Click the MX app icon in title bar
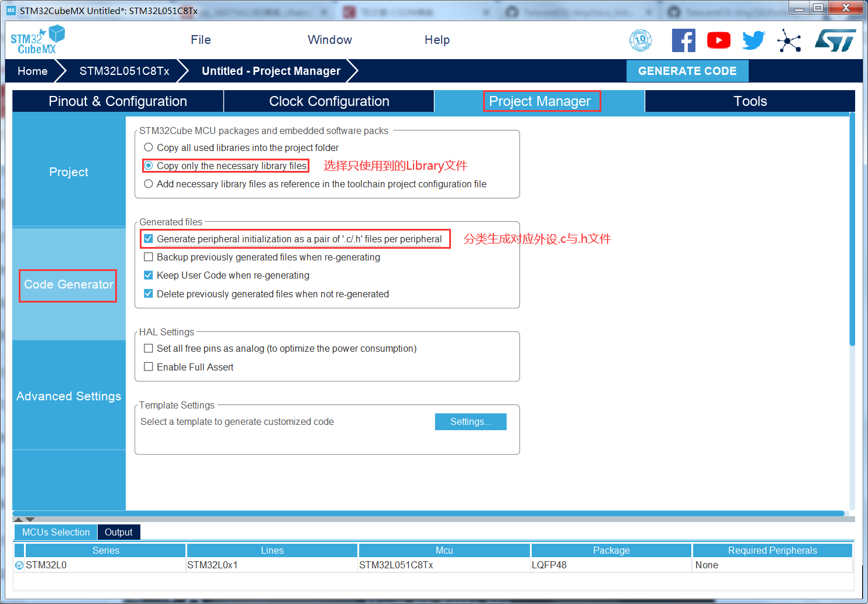Image resolution: width=868 pixels, height=604 pixels. coord(11,11)
